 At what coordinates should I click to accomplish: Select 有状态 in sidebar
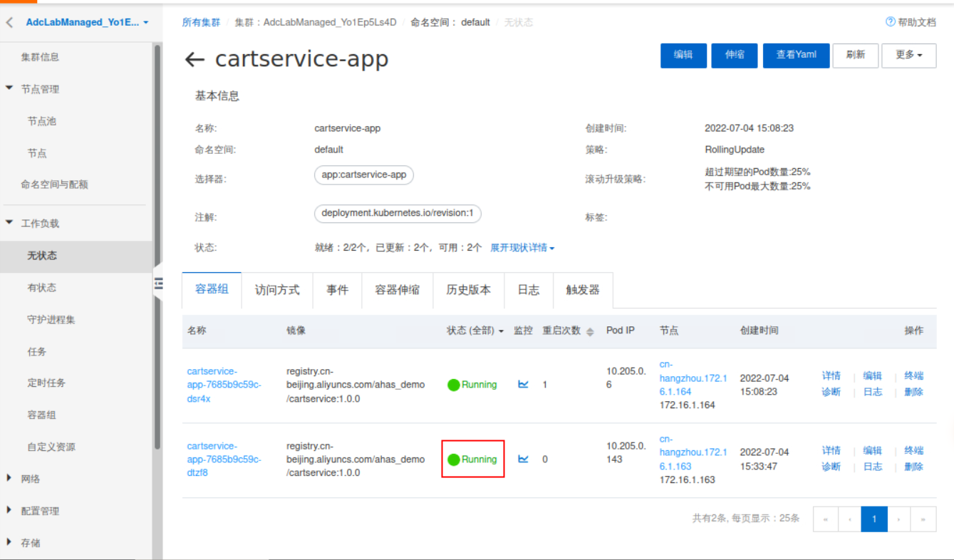coord(42,288)
